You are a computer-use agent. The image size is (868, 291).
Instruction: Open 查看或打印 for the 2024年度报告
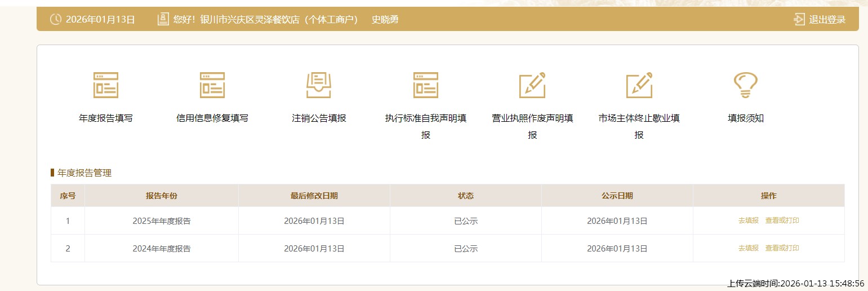pos(782,248)
